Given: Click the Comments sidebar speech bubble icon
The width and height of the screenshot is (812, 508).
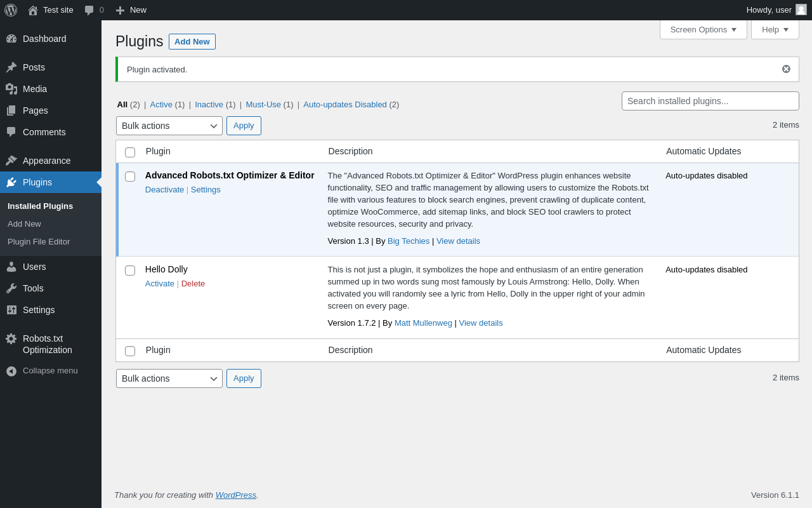Looking at the screenshot, I should [11, 132].
